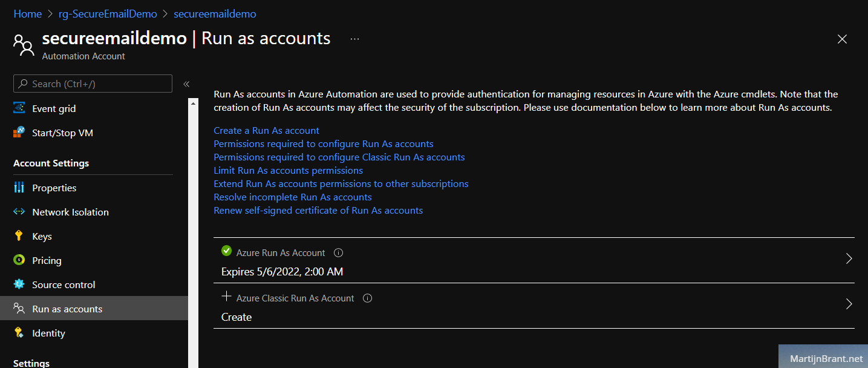Viewport: 868px width, 368px height.
Task: Click the Network Isolation arrows icon
Action: [19, 212]
